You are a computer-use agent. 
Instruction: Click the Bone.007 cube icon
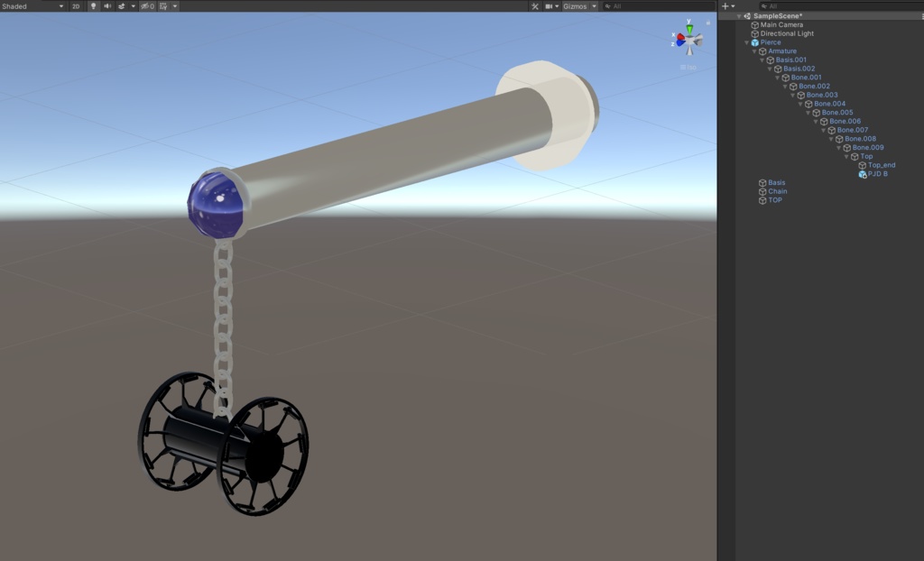[x=831, y=130]
